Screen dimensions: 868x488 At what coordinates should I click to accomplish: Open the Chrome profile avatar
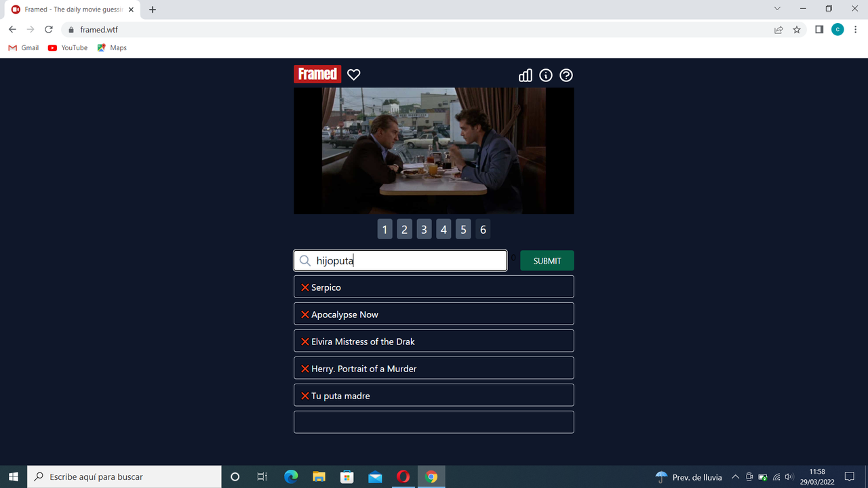tap(837, 30)
